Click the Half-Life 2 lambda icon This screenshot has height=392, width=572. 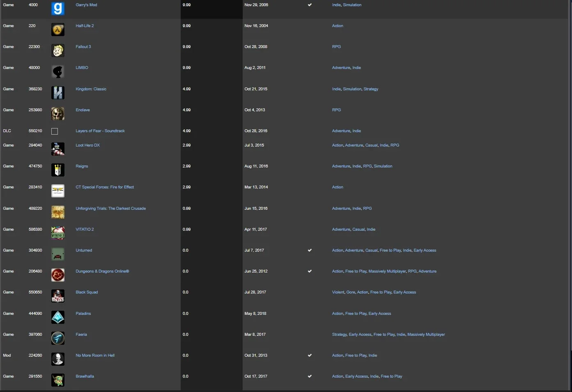coord(58,30)
